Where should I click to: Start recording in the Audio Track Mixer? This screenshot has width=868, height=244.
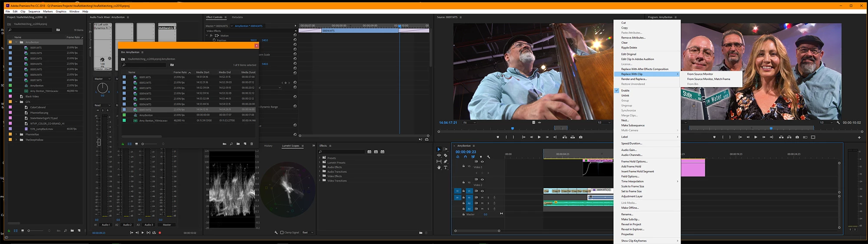click(160, 233)
